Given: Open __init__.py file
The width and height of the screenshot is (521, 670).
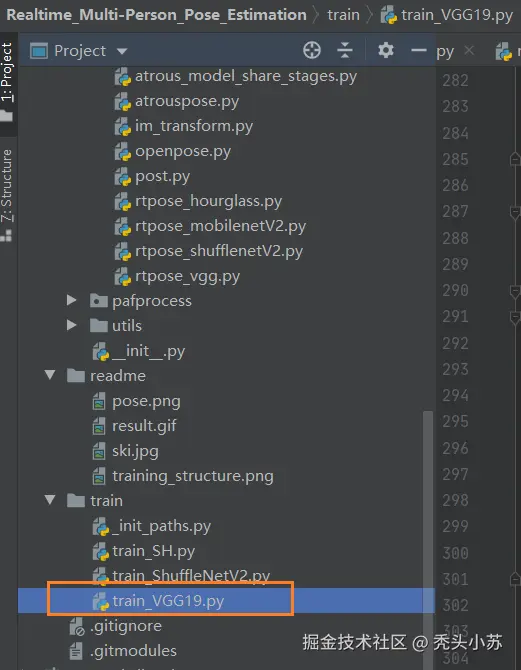Looking at the screenshot, I should pos(148,351).
